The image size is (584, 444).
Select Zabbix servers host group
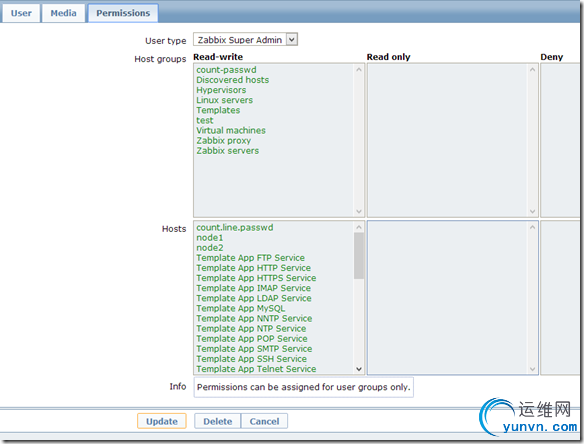(228, 151)
